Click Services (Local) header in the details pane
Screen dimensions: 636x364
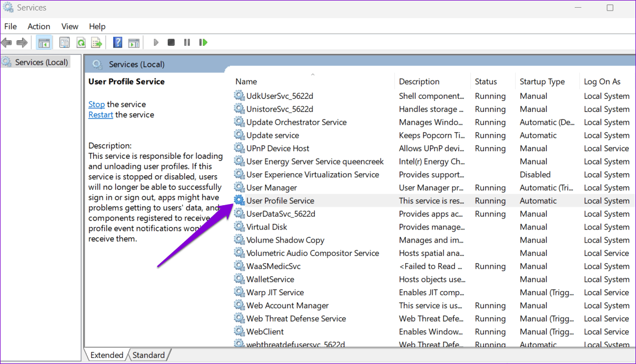point(136,64)
